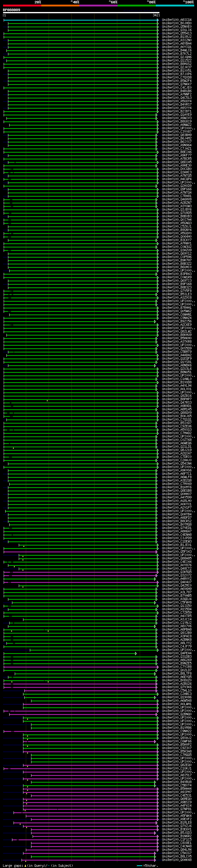Select hit label UniRef100_B8HUS2
The height and width of the screenshot is (868, 197).
coord(177,64)
